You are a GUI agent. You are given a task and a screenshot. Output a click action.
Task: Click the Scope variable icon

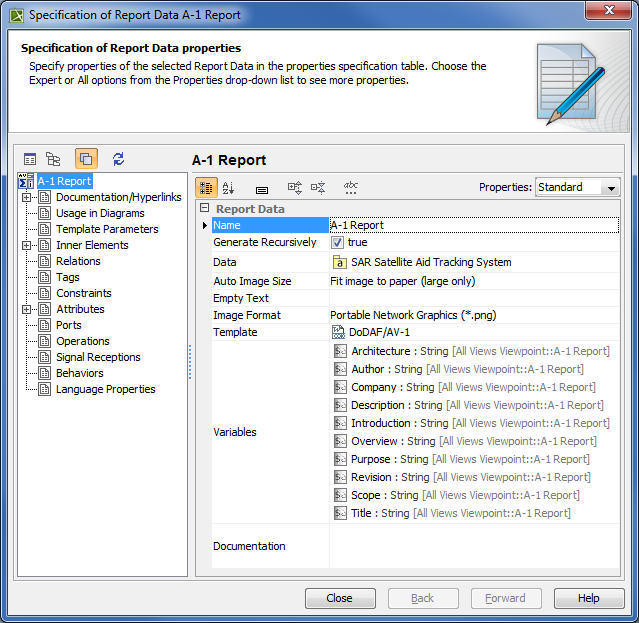[340, 495]
